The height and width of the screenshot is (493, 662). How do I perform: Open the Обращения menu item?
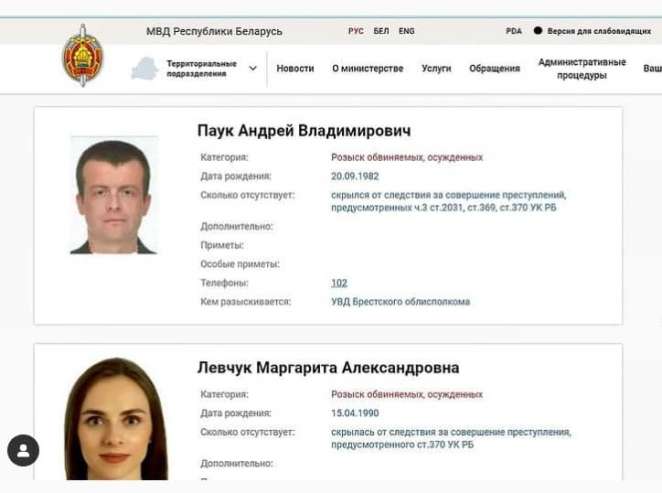(x=494, y=68)
